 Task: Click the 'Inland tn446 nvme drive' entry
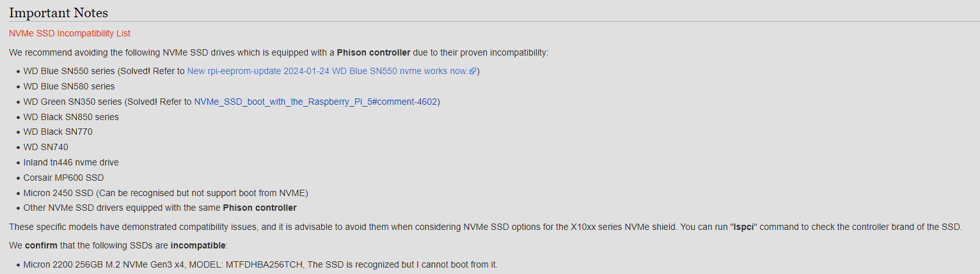coord(71,162)
